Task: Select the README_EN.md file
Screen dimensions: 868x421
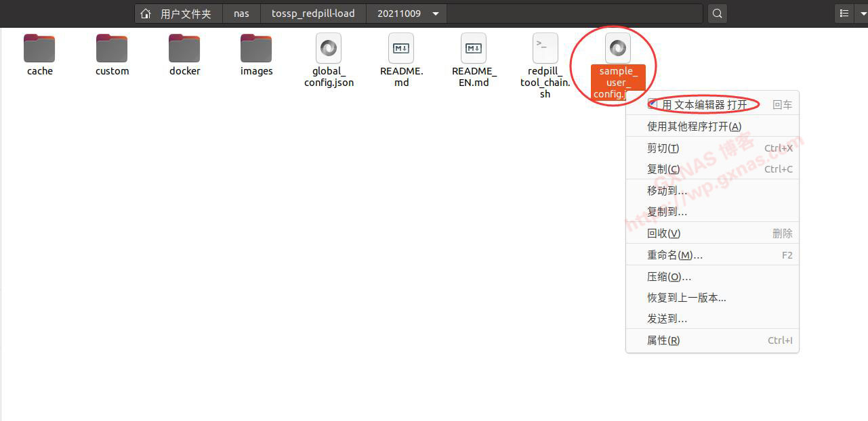Action: pos(474,49)
